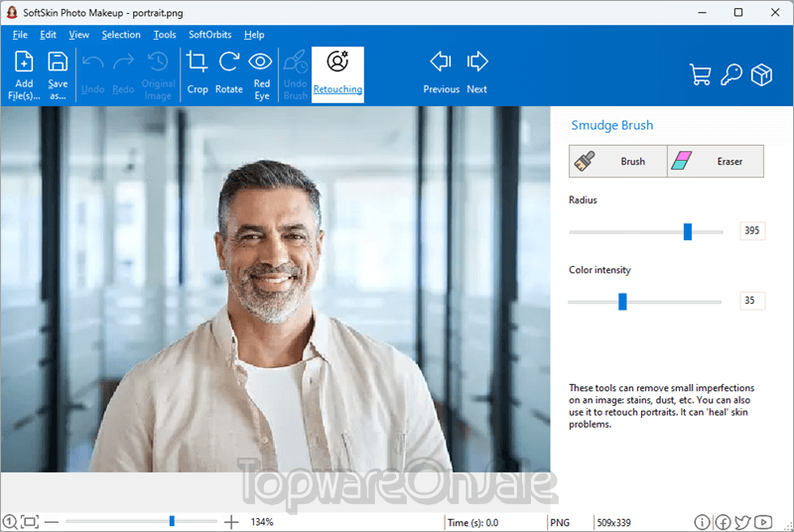The width and height of the screenshot is (794, 532).
Task: Click the Smudge Brush panel heading
Action: pyautogui.click(x=611, y=125)
